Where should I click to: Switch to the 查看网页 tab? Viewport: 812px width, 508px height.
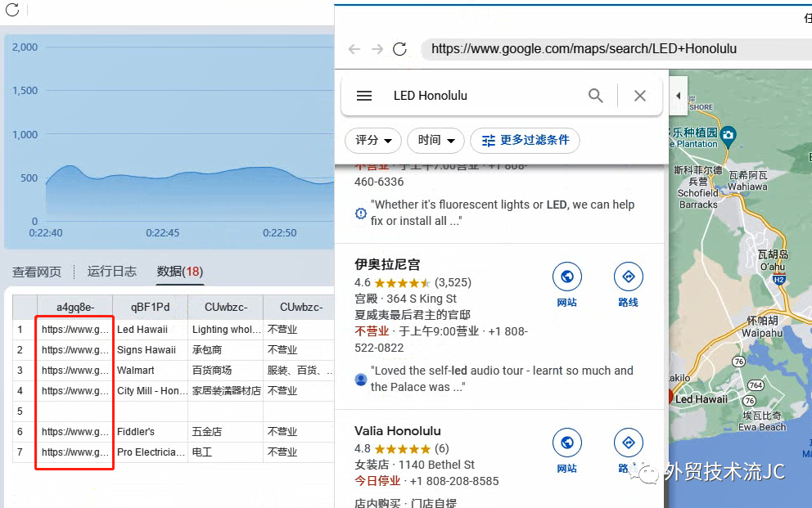pyautogui.click(x=37, y=272)
